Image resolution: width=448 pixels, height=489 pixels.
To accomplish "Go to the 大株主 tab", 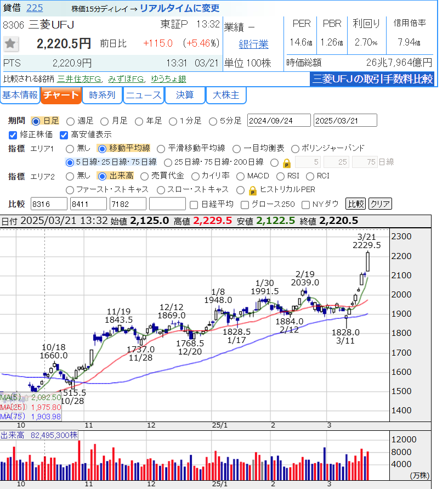I will click(225, 95).
